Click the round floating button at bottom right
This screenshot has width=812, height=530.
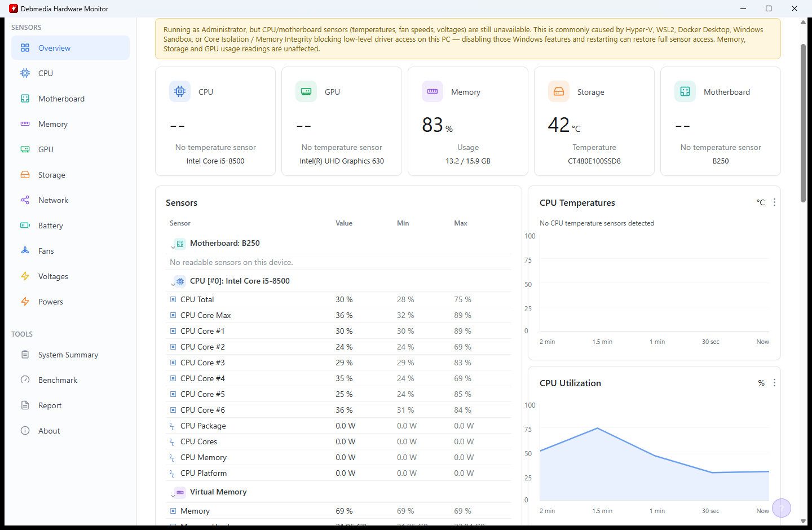[x=782, y=508]
